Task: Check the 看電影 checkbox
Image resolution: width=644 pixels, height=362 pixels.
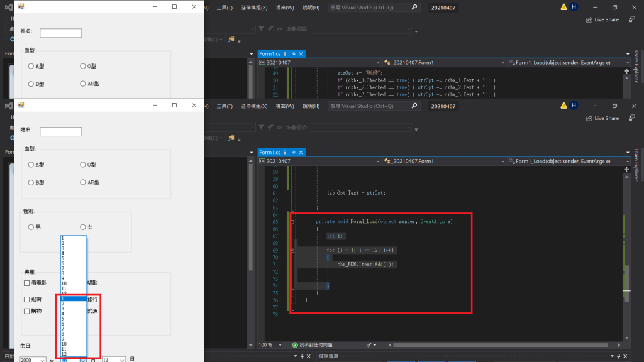Action: click(26, 283)
